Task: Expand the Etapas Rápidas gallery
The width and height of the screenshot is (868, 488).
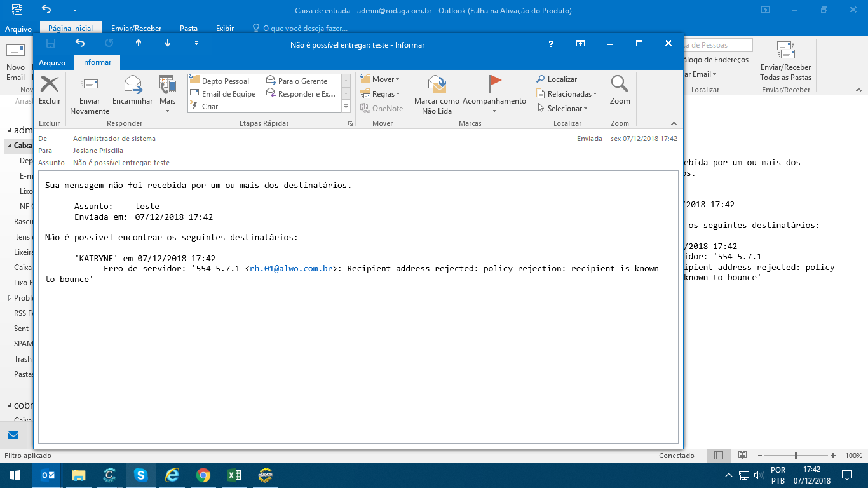Action: pos(346,107)
